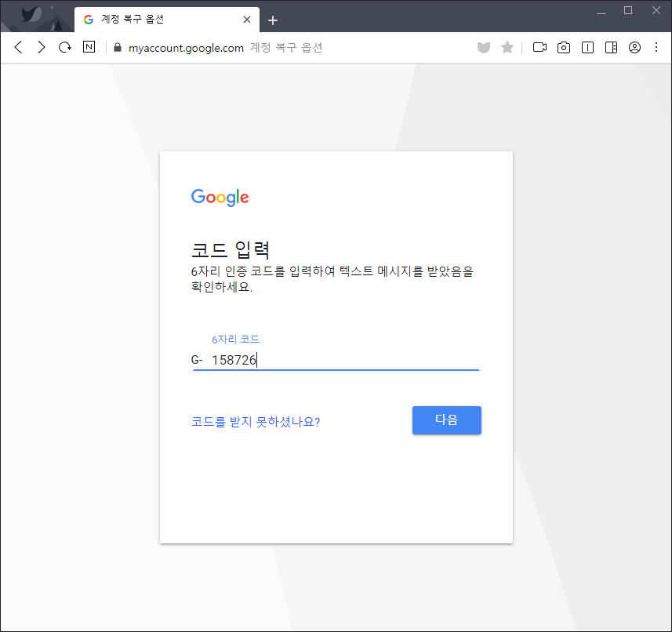The height and width of the screenshot is (632, 672).
Task: Take a screenshot with camera icon
Action: coord(564,47)
